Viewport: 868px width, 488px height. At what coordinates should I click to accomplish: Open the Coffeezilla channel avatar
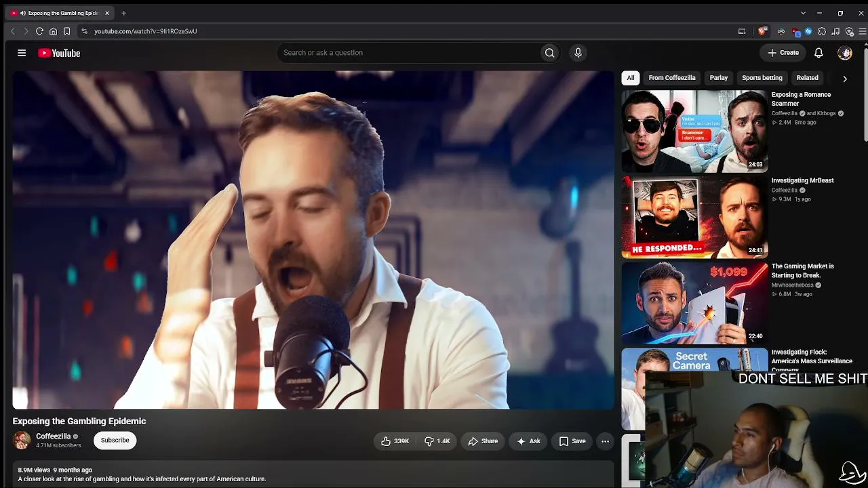click(22, 441)
